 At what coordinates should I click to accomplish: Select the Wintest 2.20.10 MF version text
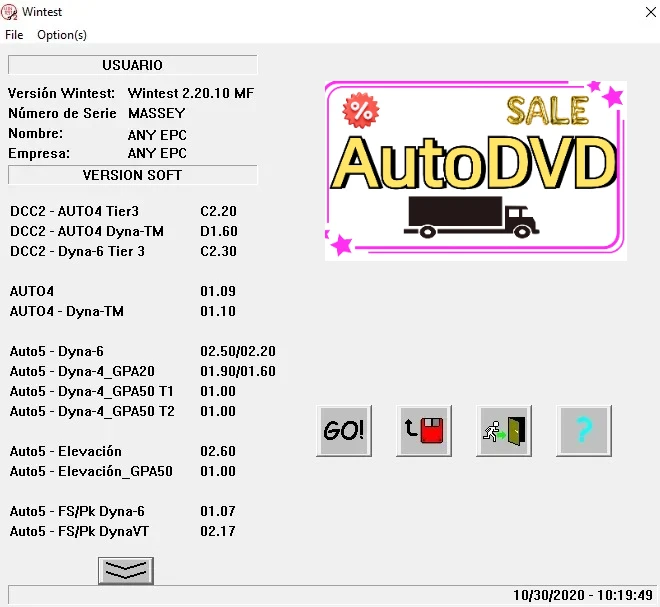coord(191,93)
